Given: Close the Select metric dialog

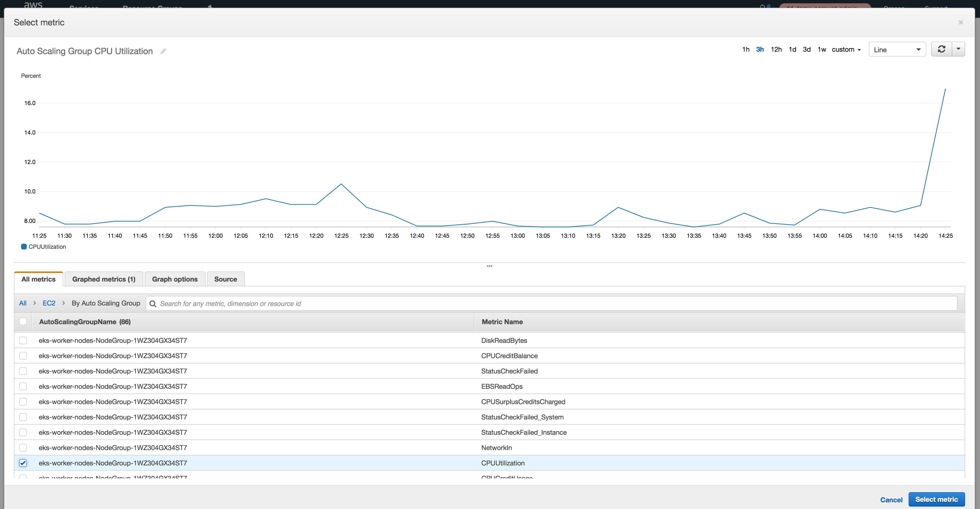Looking at the screenshot, I should (x=961, y=22).
